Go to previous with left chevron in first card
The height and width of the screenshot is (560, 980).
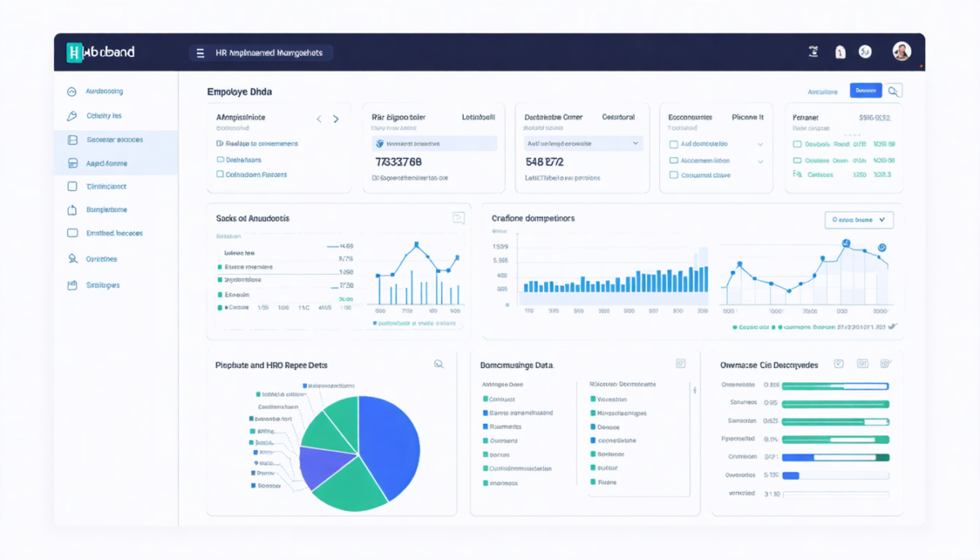coord(319,119)
